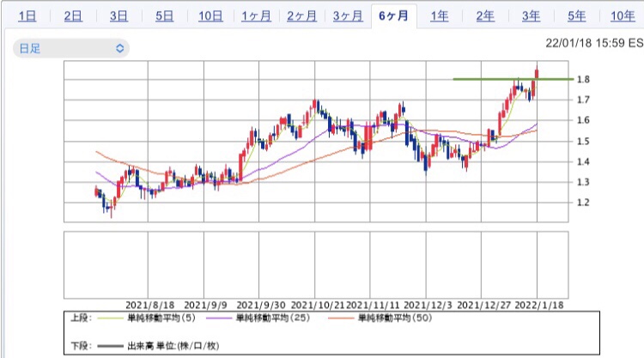Click the 2021/12/3 date axis label
The width and height of the screenshot is (644, 358).
[x=428, y=305]
